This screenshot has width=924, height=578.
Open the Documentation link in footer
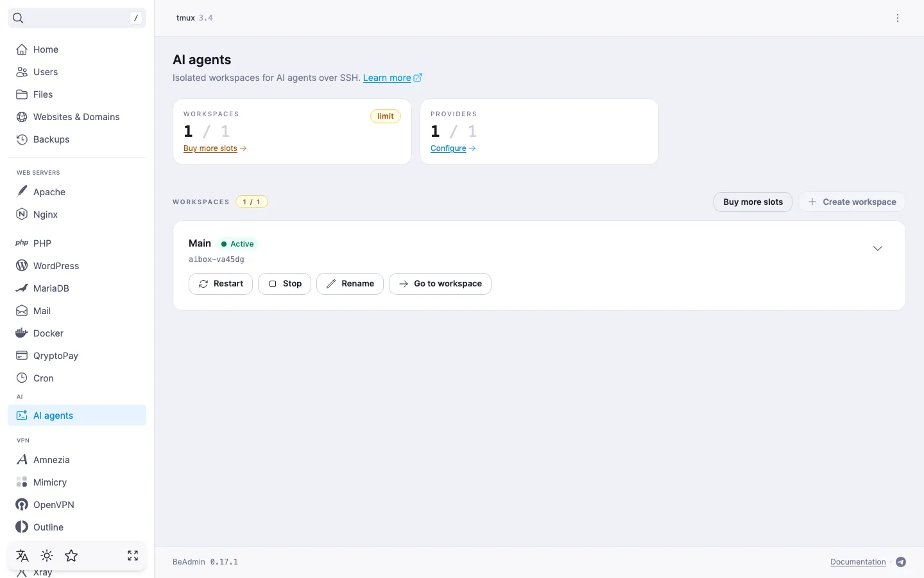[858, 562]
